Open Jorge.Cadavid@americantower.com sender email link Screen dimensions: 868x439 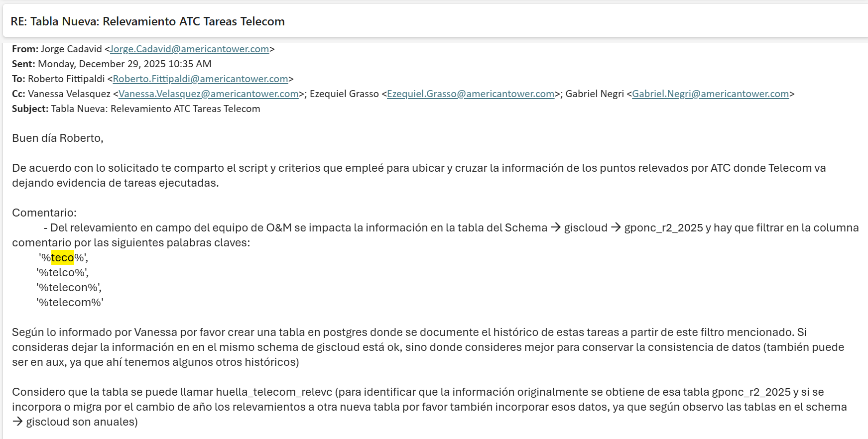[189, 49]
